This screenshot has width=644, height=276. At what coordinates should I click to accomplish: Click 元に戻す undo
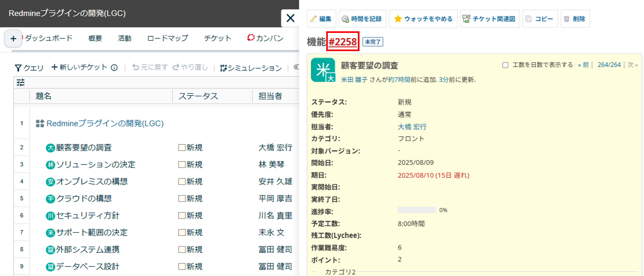150,67
